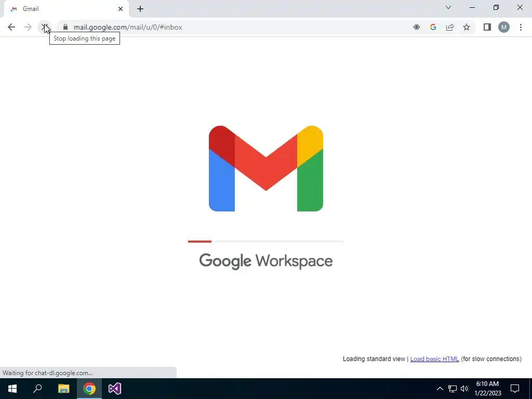Open File Explorer from taskbar
Screen dimensions: 532x399
point(63,389)
